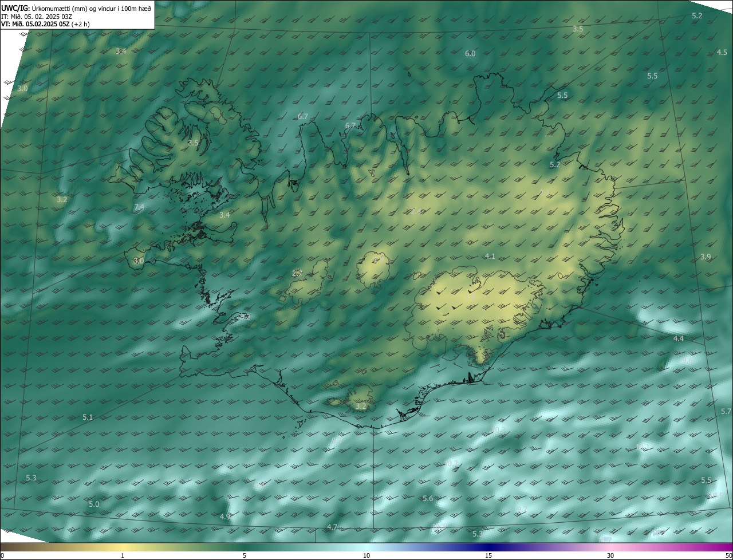Image resolution: width=733 pixels, height=560 pixels.
Task: Click the 30 label on the color scale
Action: tap(610, 555)
